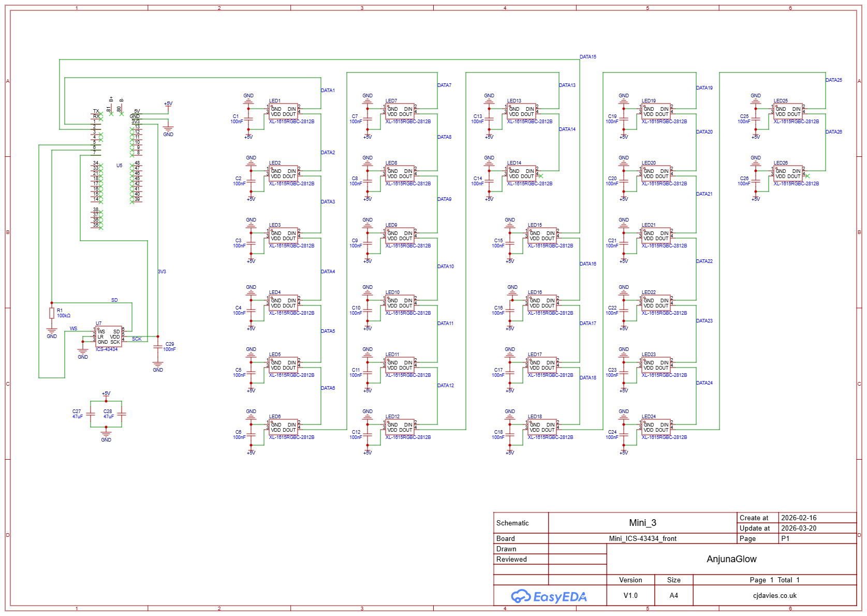Click the +5V power symbol above C28
867x616 pixels.
(106, 394)
